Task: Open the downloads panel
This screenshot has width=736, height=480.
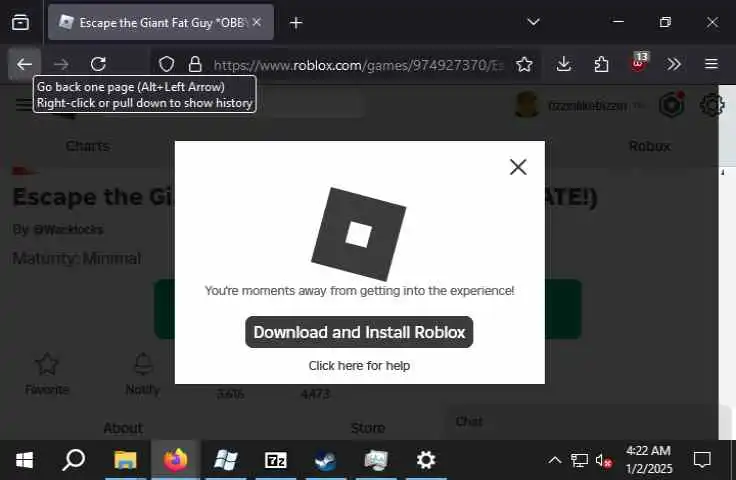Action: pos(563,64)
